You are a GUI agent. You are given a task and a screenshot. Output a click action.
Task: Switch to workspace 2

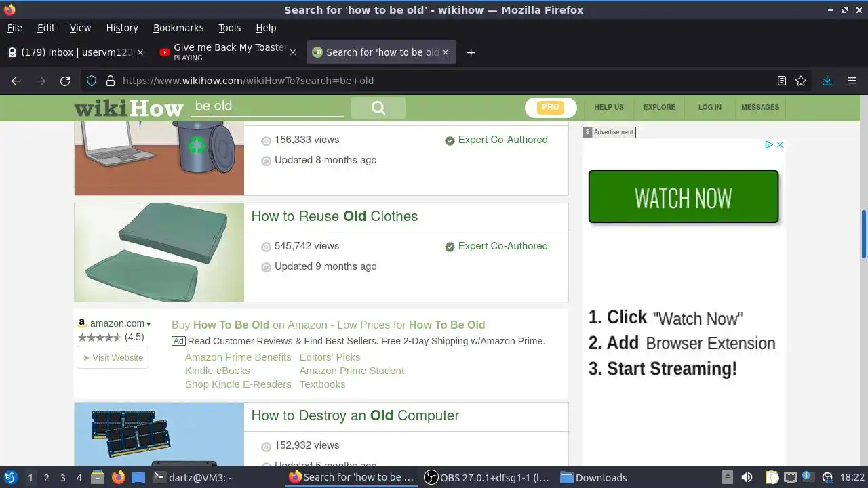[x=46, y=478]
